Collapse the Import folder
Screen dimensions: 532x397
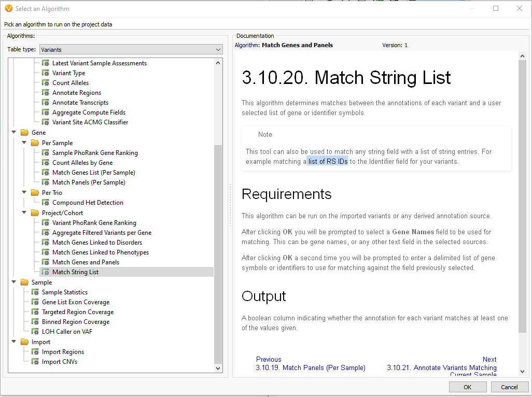click(14, 342)
